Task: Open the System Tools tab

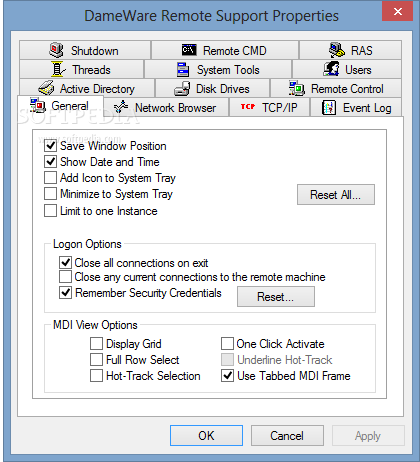Action: tap(218, 70)
